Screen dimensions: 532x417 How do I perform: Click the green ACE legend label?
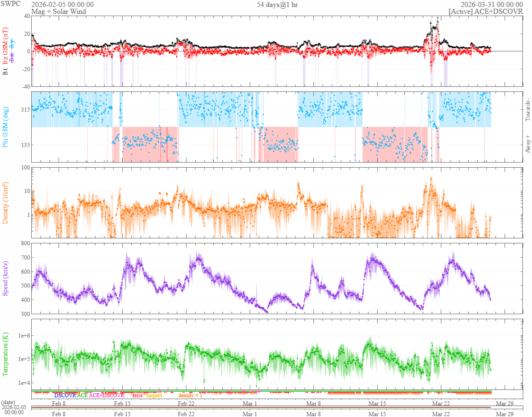pyautogui.click(x=82, y=395)
